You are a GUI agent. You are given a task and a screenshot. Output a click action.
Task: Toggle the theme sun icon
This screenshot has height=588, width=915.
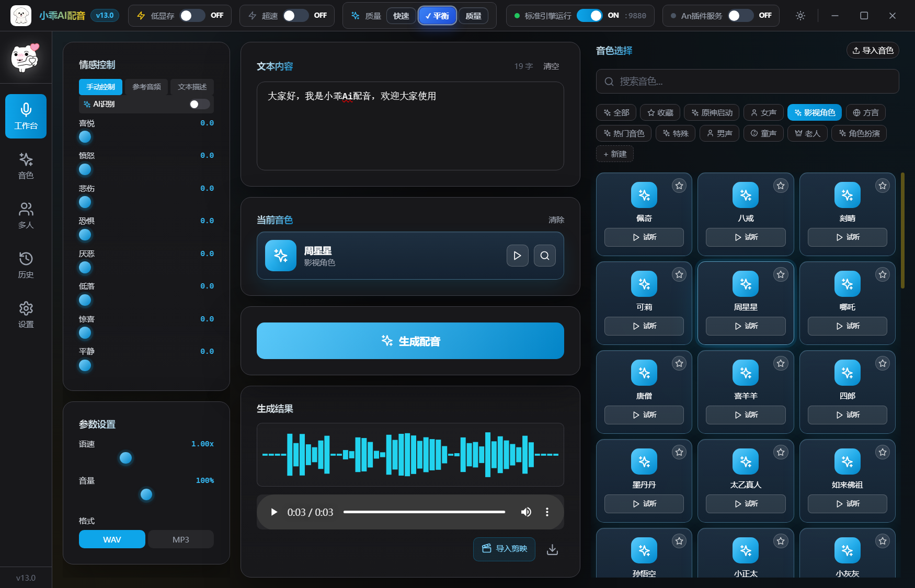pyautogui.click(x=800, y=16)
